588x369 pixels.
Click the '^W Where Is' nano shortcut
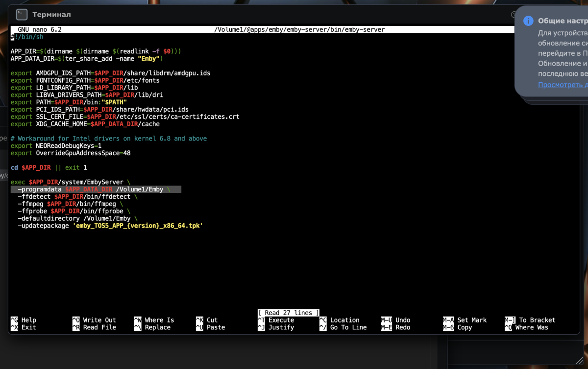point(154,320)
